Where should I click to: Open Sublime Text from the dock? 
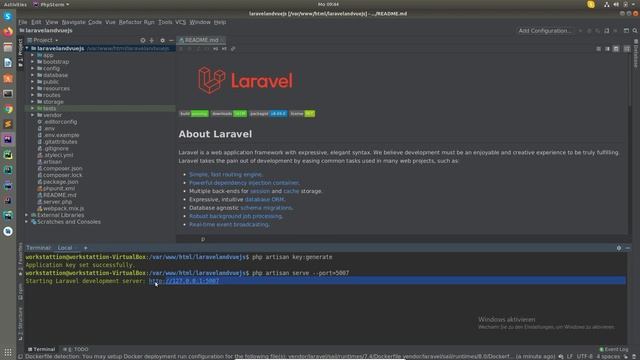pos(8,124)
